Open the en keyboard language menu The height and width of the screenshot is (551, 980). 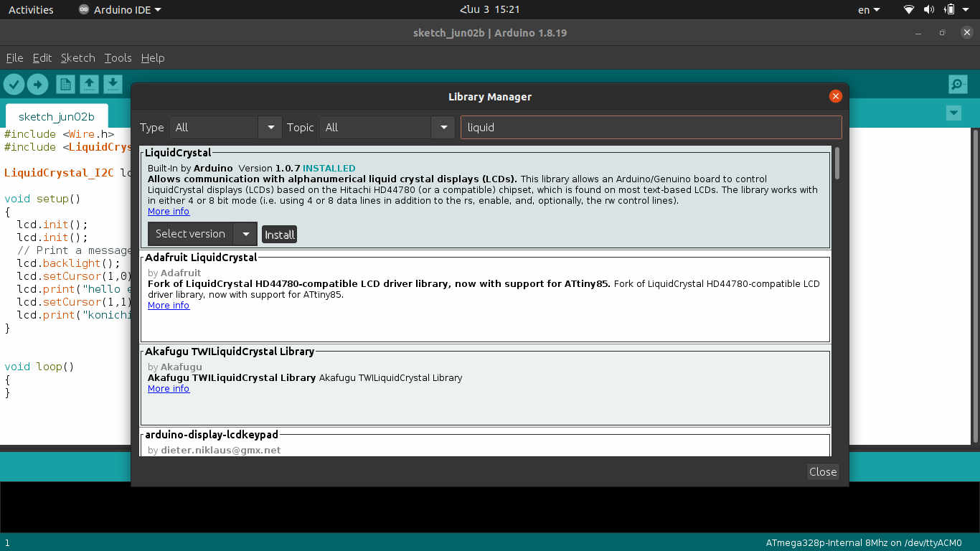(x=868, y=9)
